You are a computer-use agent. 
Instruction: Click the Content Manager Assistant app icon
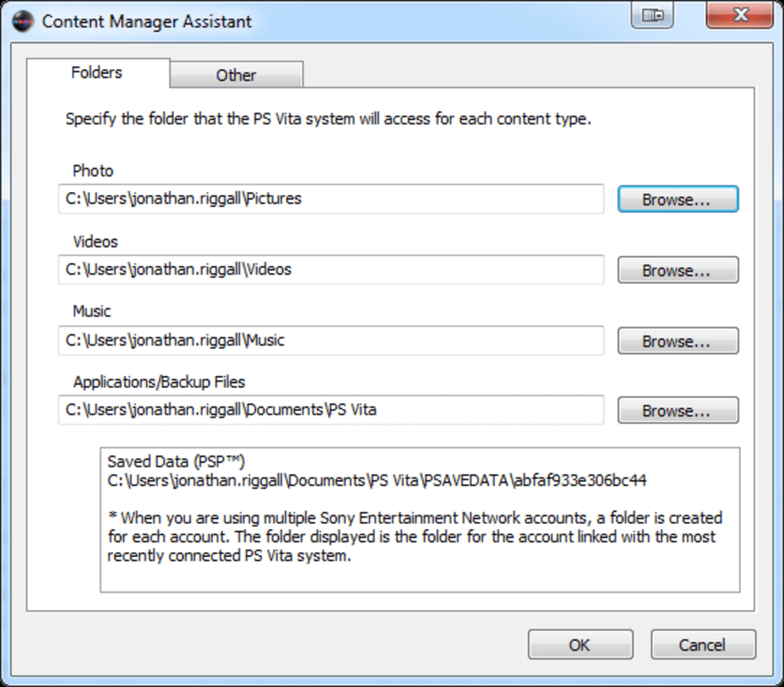pos(22,22)
